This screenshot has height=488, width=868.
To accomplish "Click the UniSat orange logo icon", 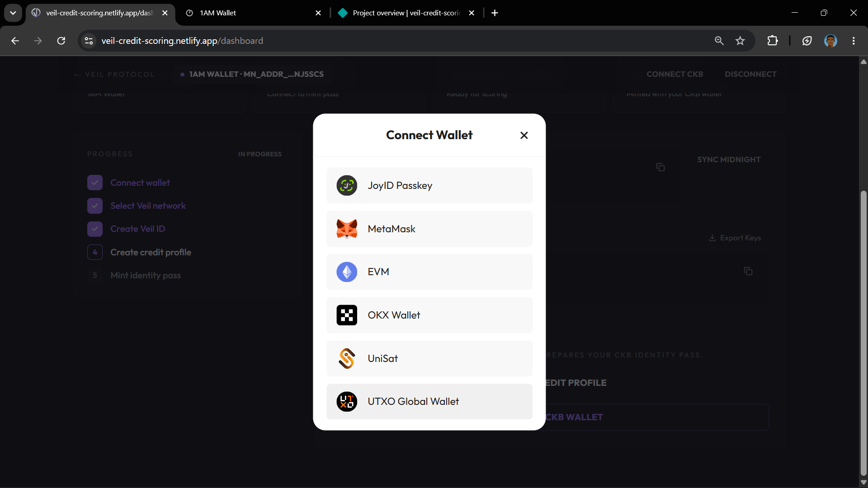I will [347, 358].
